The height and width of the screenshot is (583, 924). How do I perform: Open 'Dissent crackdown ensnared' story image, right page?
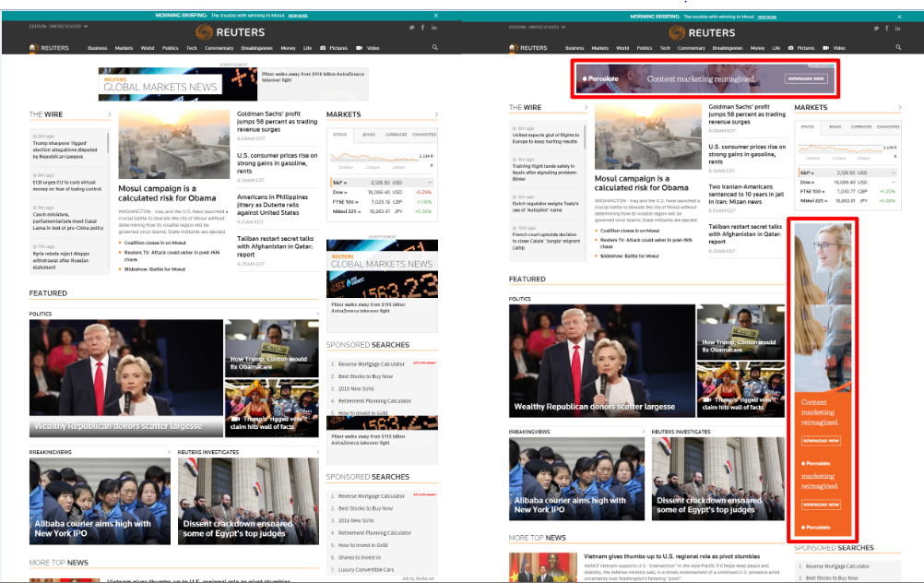[x=717, y=479]
